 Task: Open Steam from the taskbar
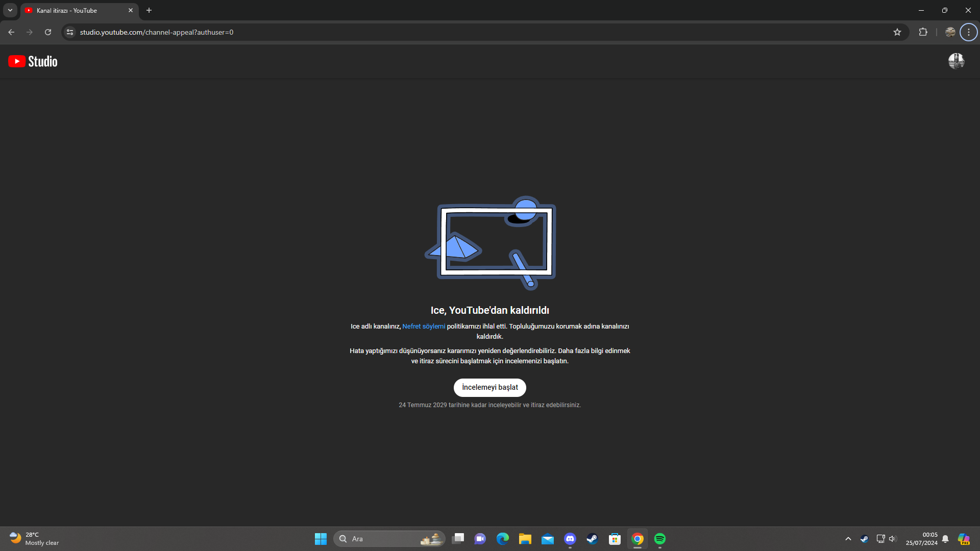point(592,539)
